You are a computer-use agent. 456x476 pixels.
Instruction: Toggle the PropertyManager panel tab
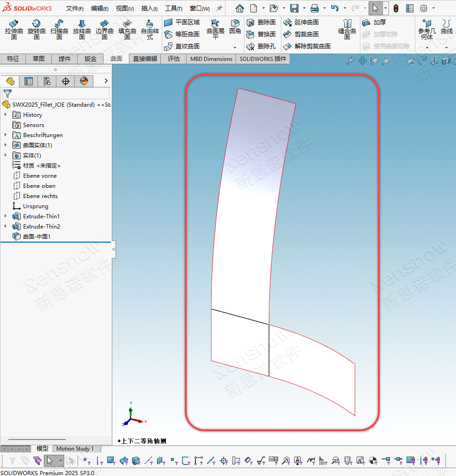[x=29, y=81]
